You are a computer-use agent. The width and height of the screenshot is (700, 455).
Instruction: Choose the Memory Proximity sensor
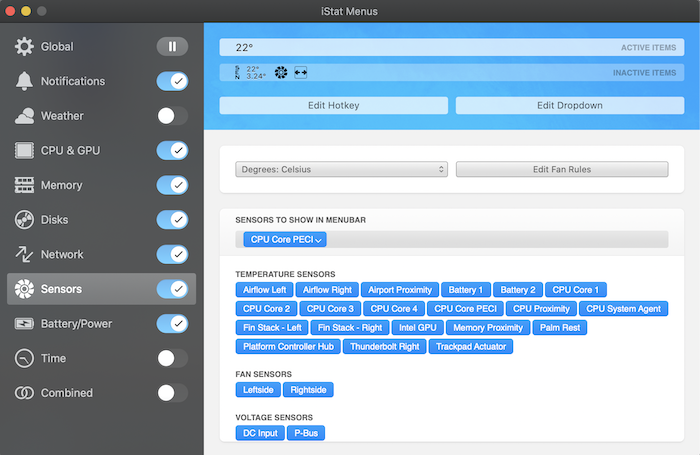[x=488, y=328]
